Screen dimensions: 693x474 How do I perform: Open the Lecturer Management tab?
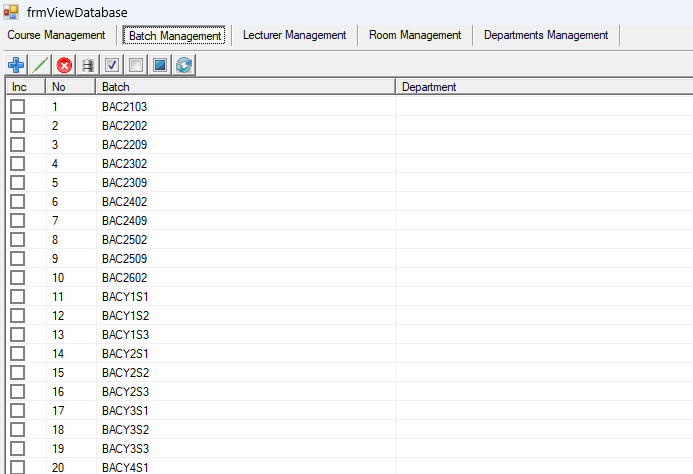[294, 35]
